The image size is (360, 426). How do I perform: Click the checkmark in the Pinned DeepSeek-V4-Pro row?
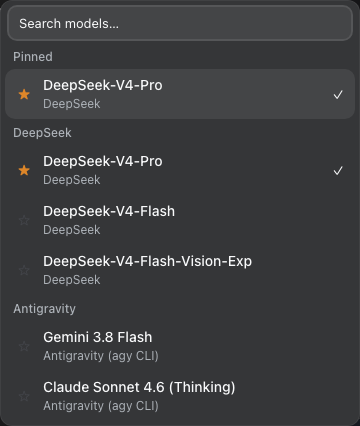tap(338, 95)
